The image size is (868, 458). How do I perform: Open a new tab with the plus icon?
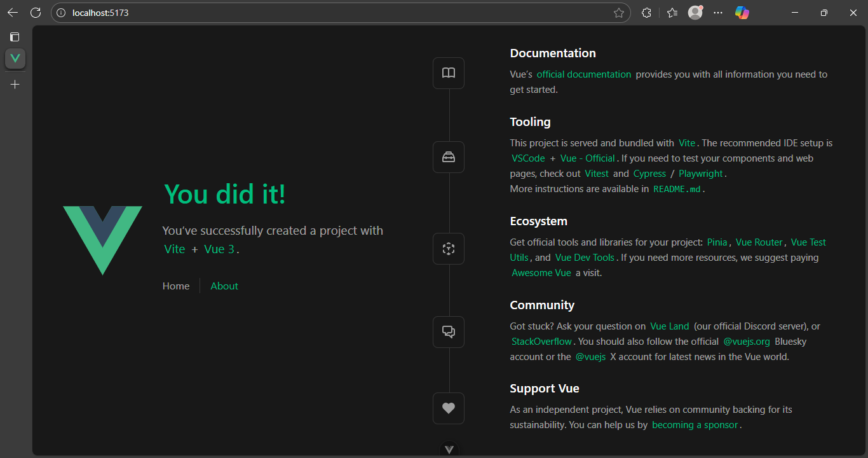15,84
